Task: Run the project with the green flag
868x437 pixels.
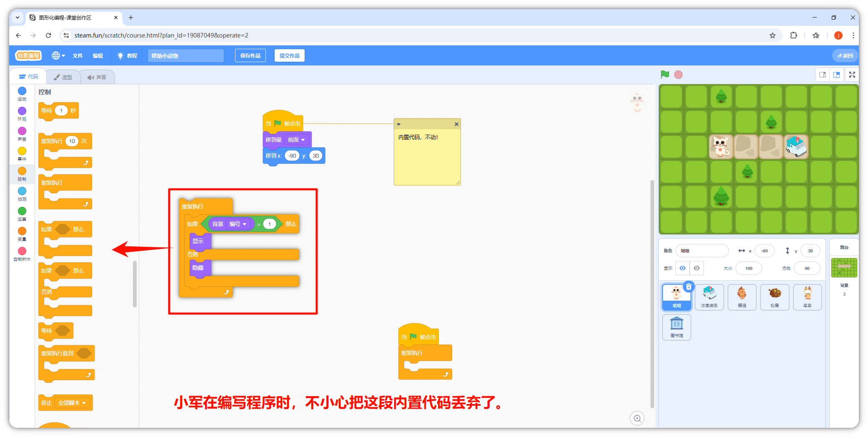Action: click(x=665, y=75)
